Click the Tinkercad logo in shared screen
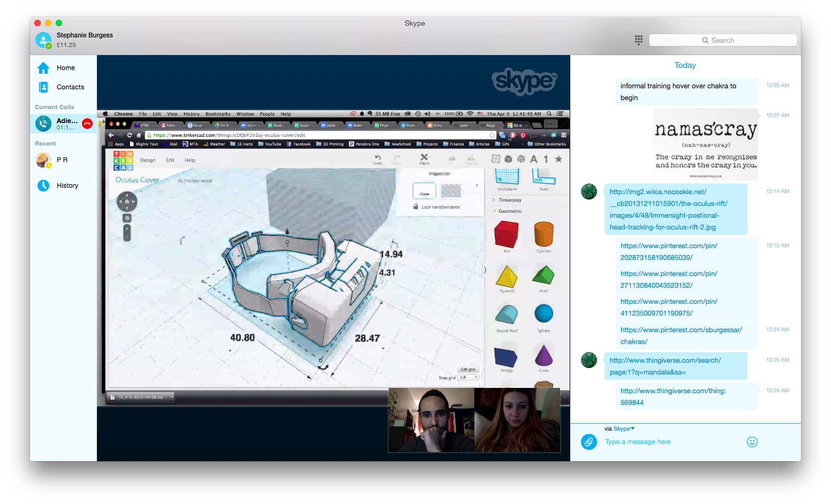The width and height of the screenshot is (831, 504). click(123, 161)
